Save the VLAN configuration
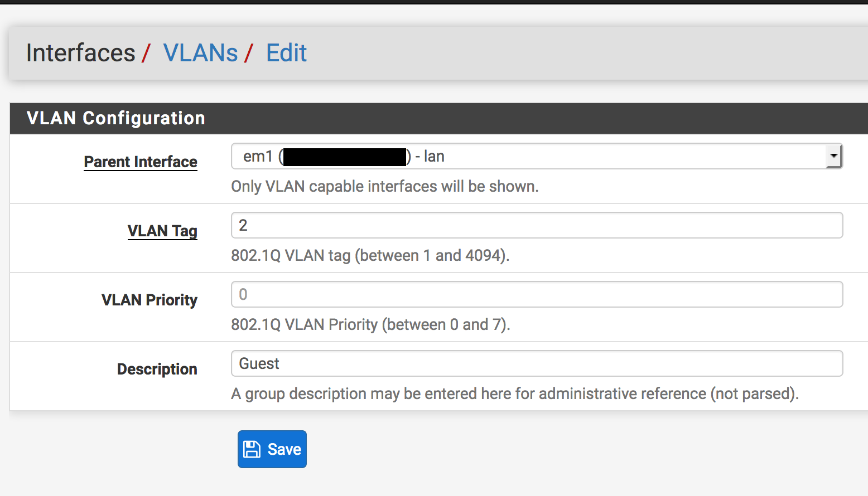The height and width of the screenshot is (496, 868). tap(272, 449)
